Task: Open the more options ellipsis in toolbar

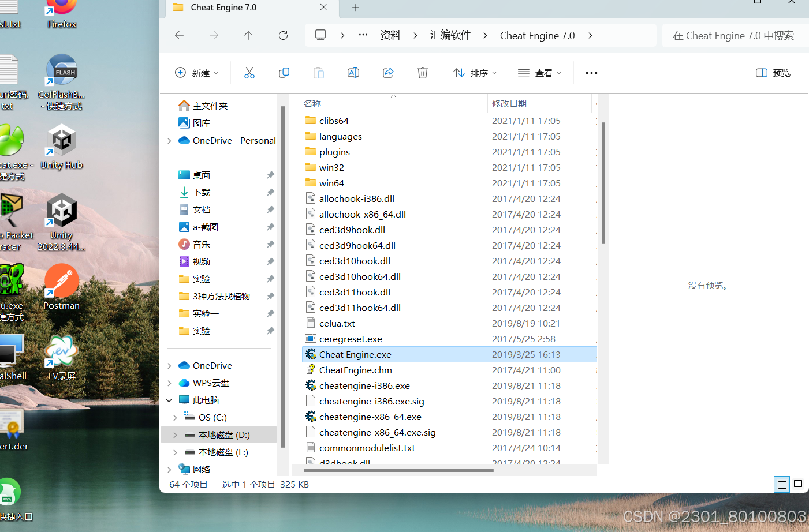Action: tap(591, 73)
